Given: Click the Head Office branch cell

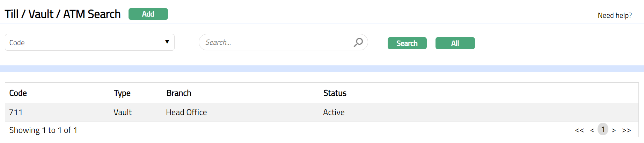Looking at the screenshot, I should pos(186,112).
